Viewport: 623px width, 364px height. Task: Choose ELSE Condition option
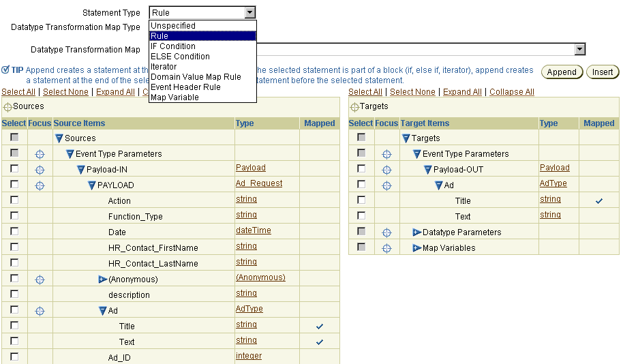(202, 57)
